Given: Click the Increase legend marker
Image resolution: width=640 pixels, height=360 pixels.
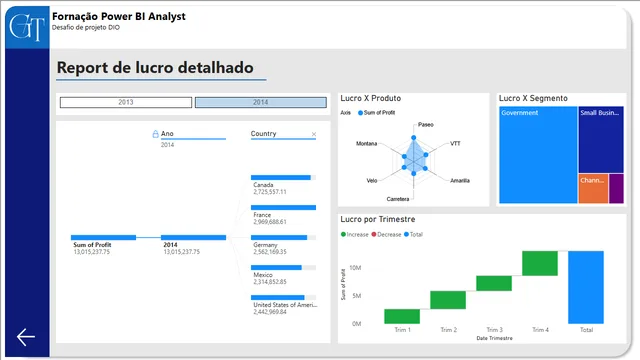Looking at the screenshot, I should [x=343, y=234].
